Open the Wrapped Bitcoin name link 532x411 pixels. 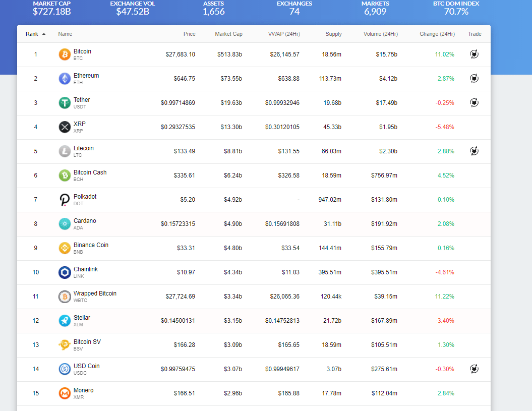(95, 293)
